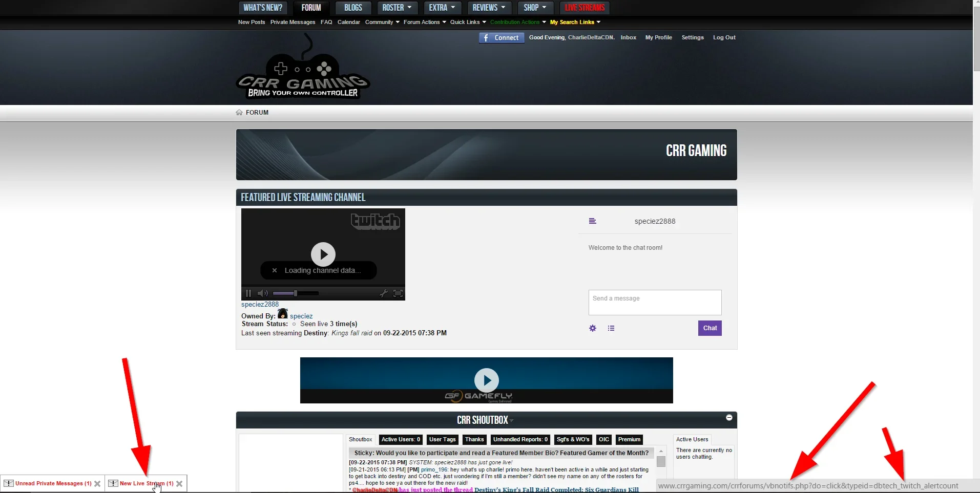Screen dimensions: 980x493
Task: Open speciez owner profile link
Action: pos(301,316)
